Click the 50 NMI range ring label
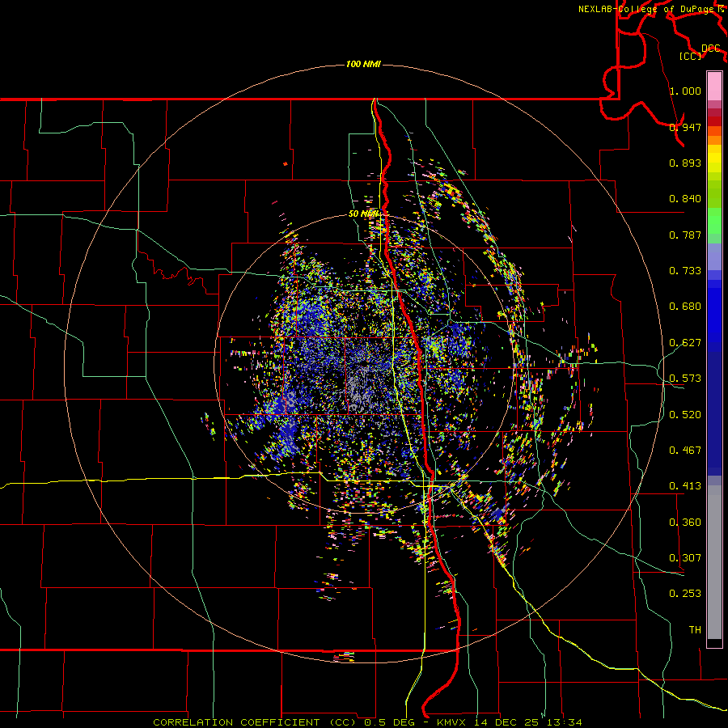This screenshot has height=728, width=728. click(x=364, y=214)
